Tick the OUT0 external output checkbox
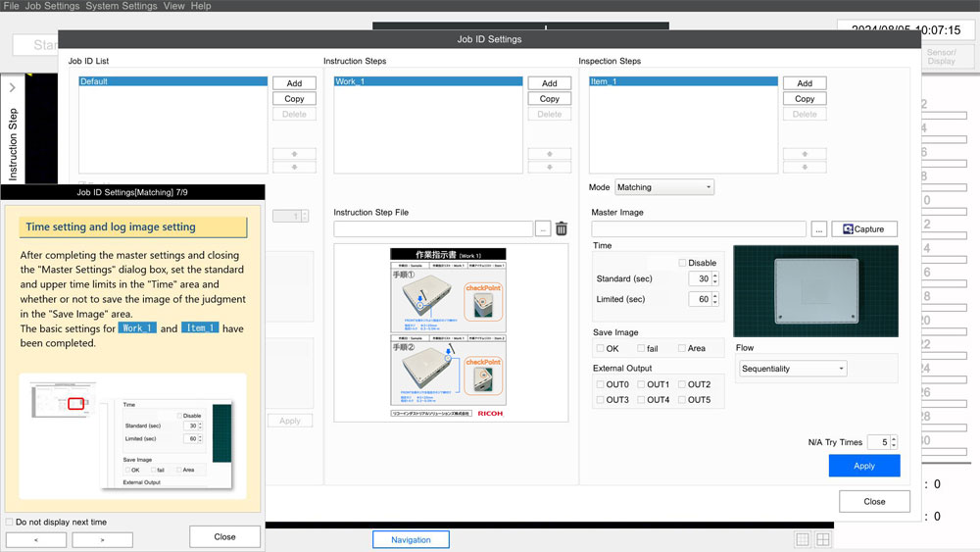The image size is (980, 552). [x=601, y=384]
